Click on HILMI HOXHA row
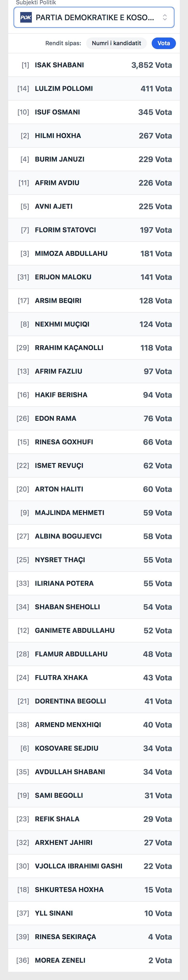 pyautogui.click(x=94, y=136)
